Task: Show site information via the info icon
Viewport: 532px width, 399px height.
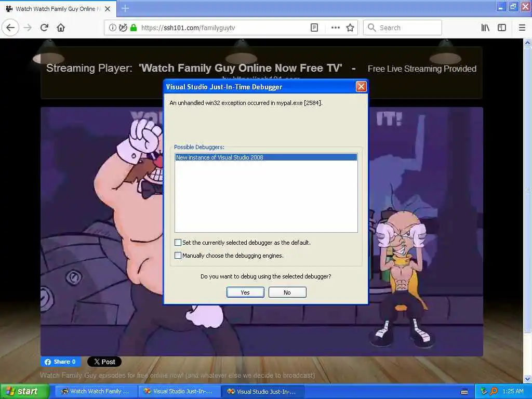Action: 112,28
